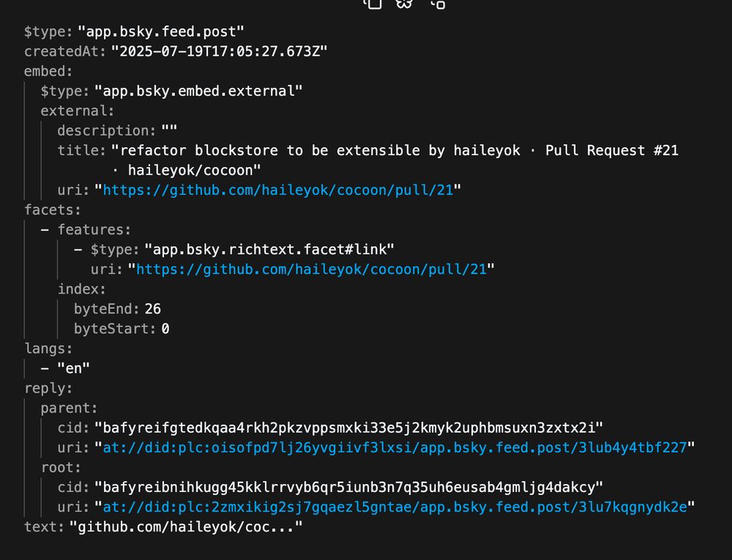Click the "byteStart:" key label

115,329
